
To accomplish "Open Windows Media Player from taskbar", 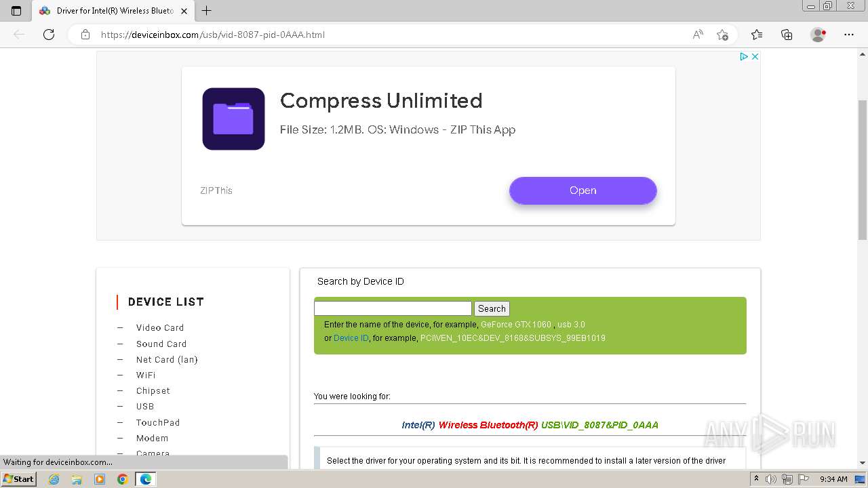I will [x=100, y=479].
